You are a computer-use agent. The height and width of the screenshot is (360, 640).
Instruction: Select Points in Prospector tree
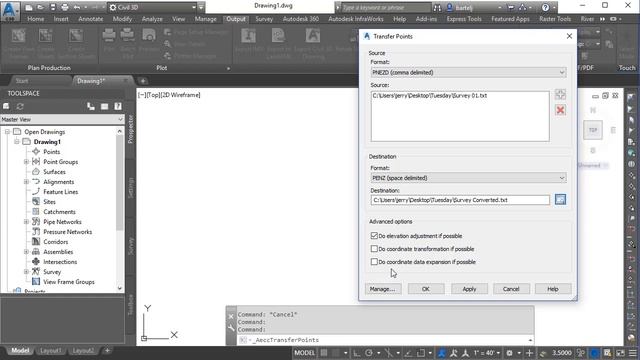coord(51,151)
